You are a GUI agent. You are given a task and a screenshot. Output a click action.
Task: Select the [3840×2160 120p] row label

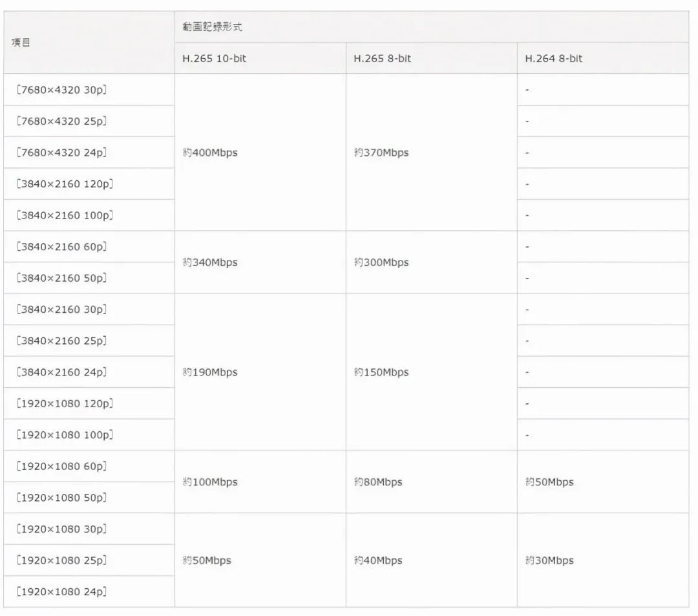(65, 184)
